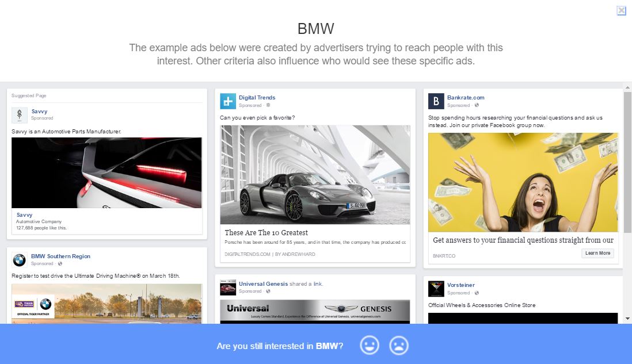Open the Bankrate.com profile icon
This screenshot has height=364, width=632.
coord(436,101)
